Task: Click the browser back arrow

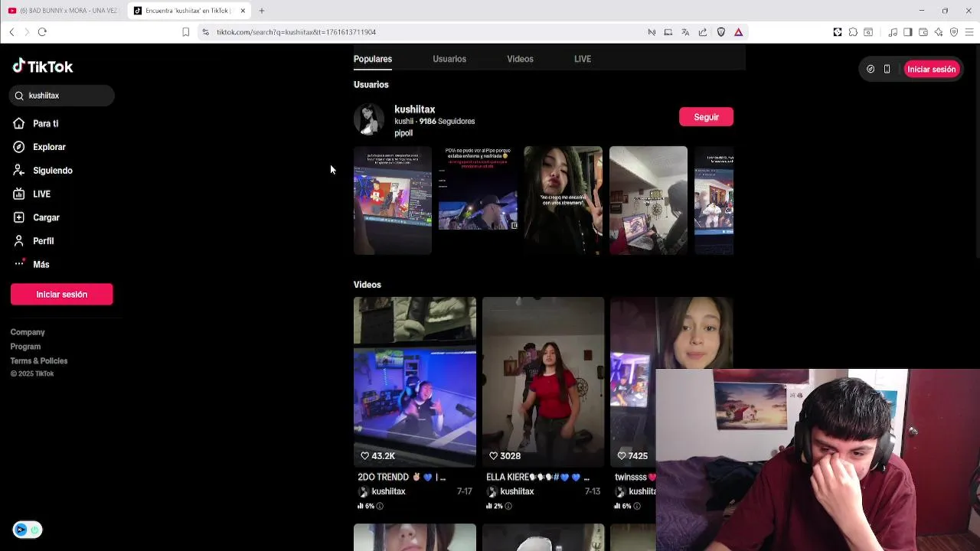Action: click(x=11, y=32)
